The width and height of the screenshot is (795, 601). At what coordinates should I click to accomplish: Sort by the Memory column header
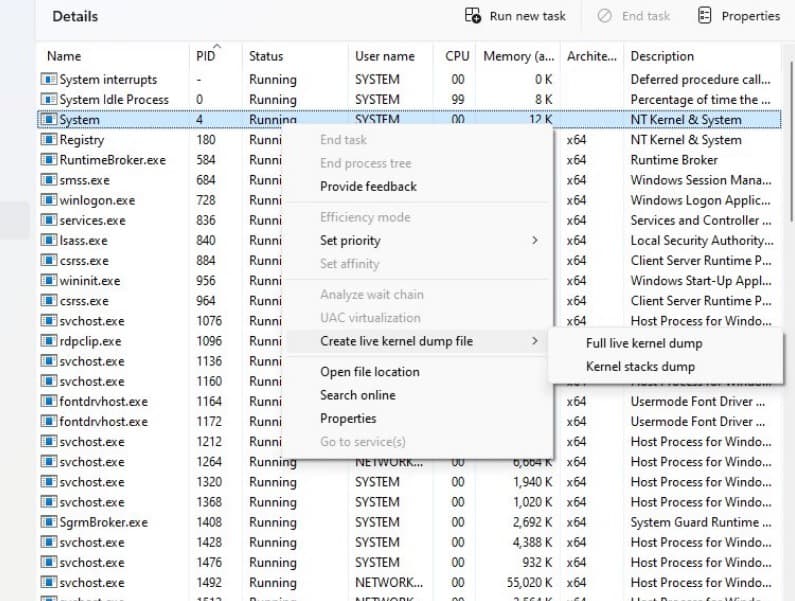click(518, 56)
